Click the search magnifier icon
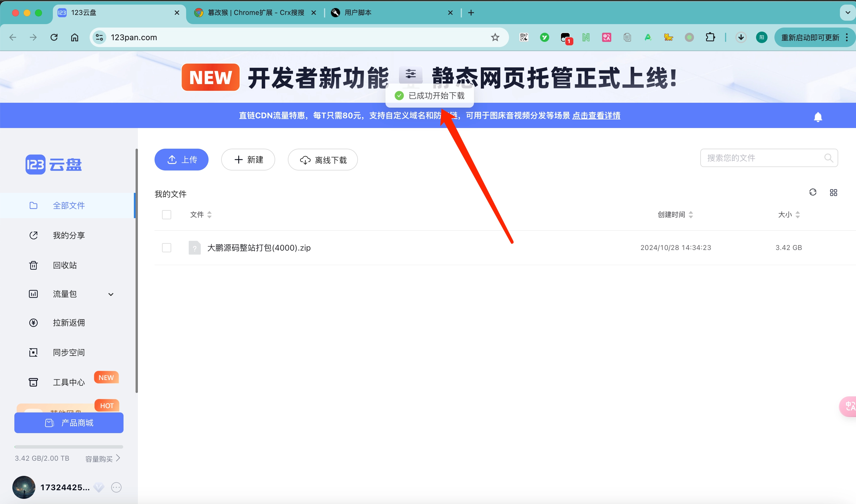856x504 pixels. pyautogui.click(x=828, y=158)
